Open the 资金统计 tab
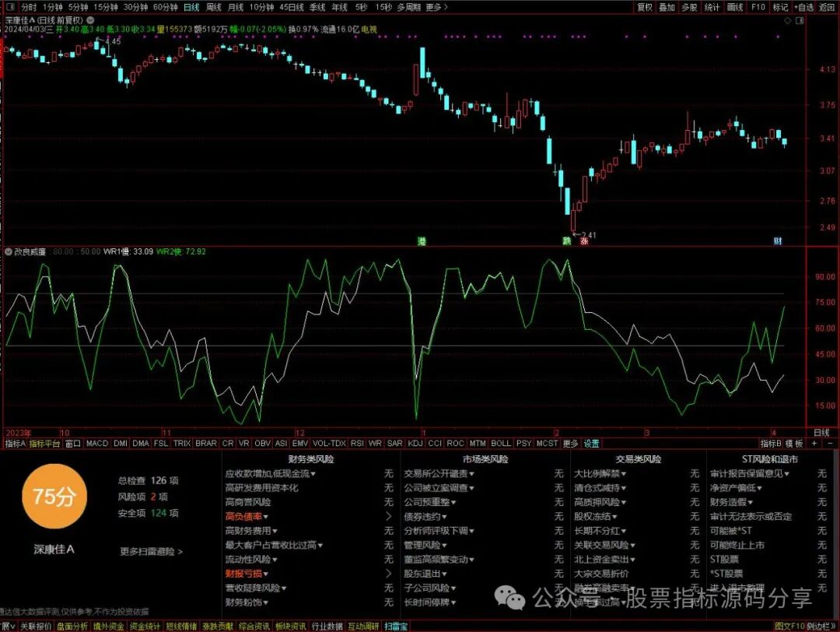The height and width of the screenshot is (632, 840). click(145, 626)
